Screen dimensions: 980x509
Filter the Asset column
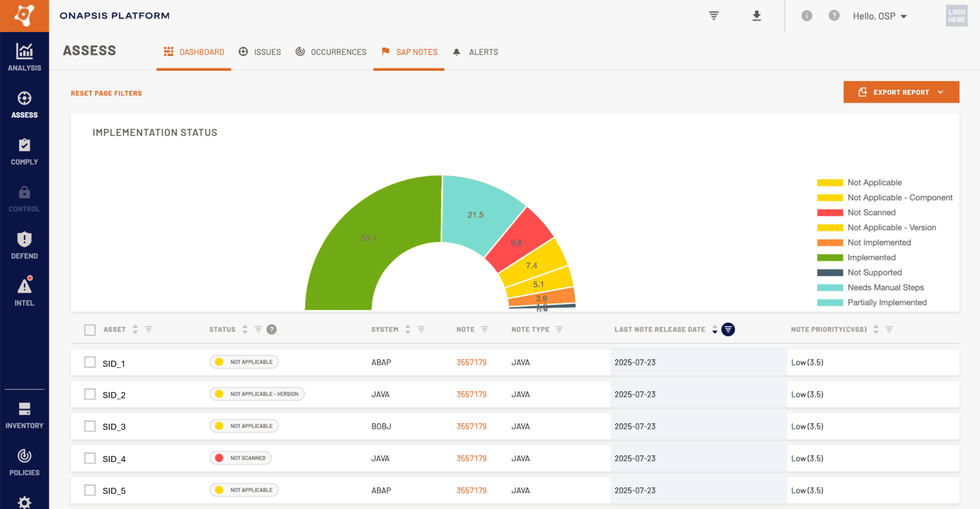coord(148,330)
